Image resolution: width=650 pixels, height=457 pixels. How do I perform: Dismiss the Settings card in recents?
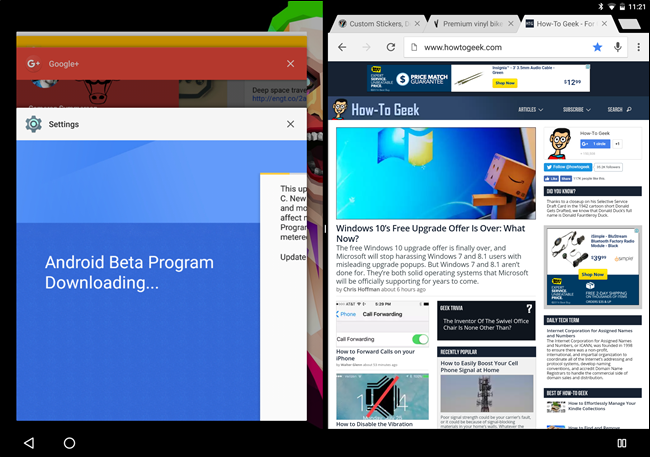[x=291, y=124]
